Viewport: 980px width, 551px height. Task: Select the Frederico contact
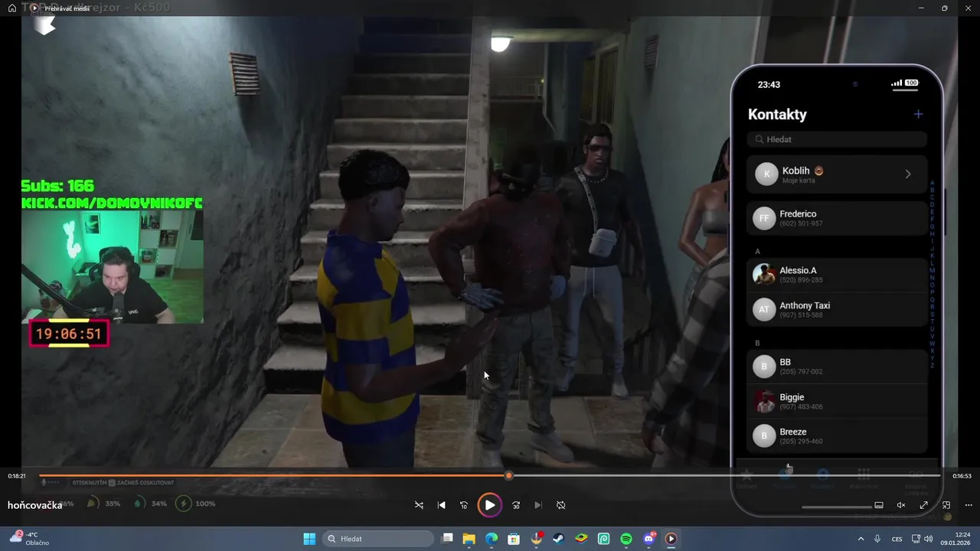coord(837,218)
